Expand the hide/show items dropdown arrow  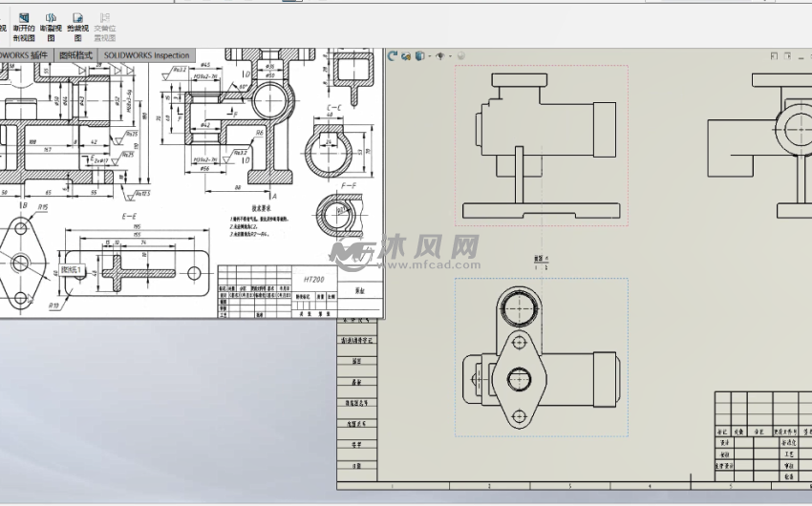pos(450,56)
